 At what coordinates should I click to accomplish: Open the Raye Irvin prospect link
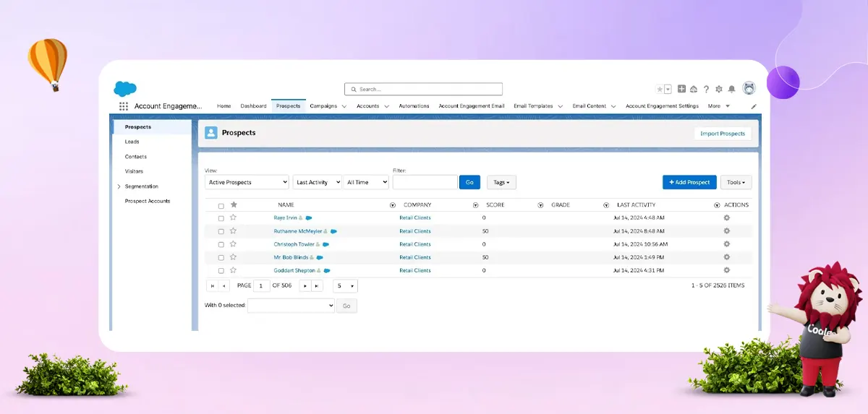point(285,217)
